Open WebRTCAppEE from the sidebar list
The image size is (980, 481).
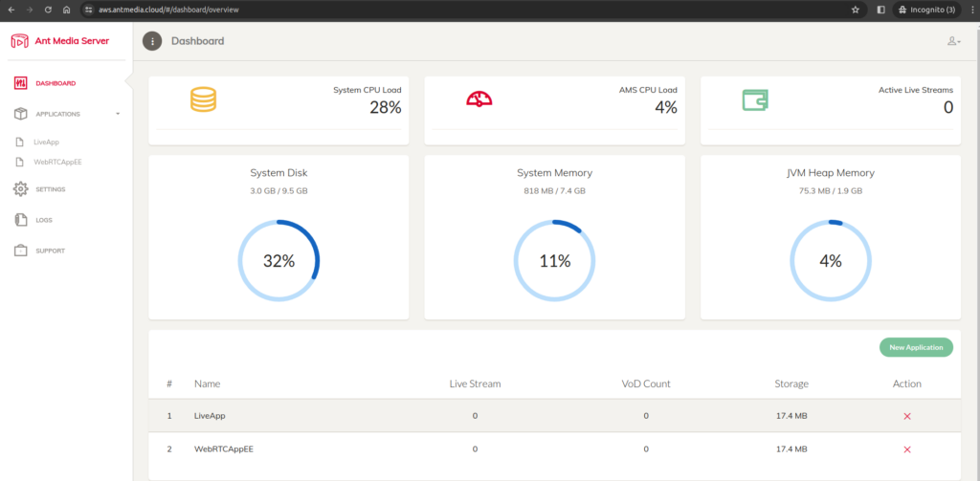tap(58, 162)
